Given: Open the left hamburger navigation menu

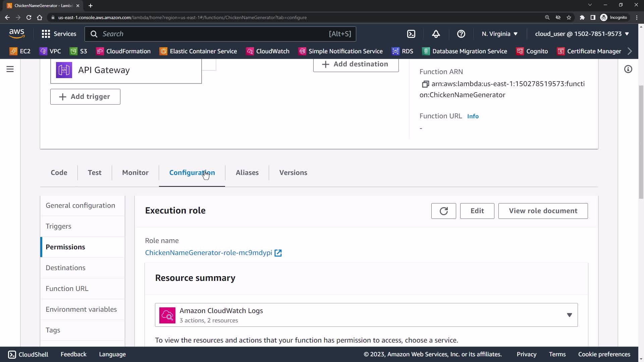Looking at the screenshot, I should tap(10, 69).
